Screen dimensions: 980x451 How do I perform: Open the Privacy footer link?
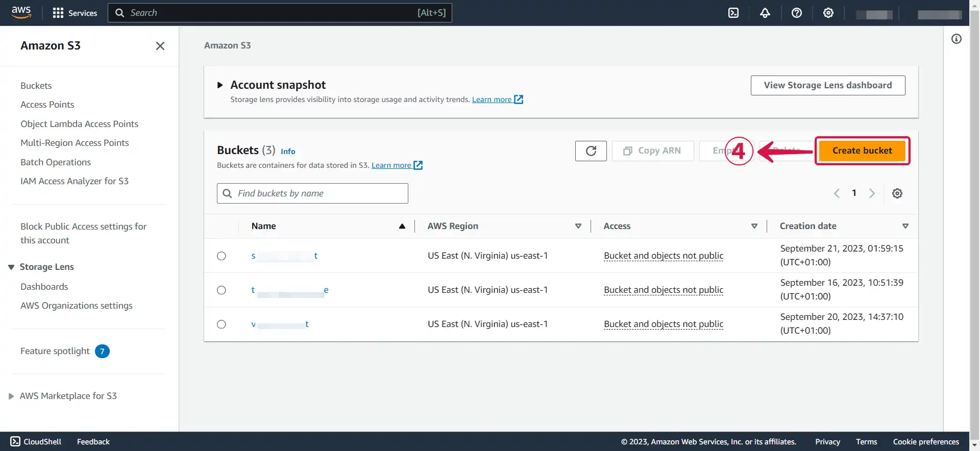pos(827,442)
